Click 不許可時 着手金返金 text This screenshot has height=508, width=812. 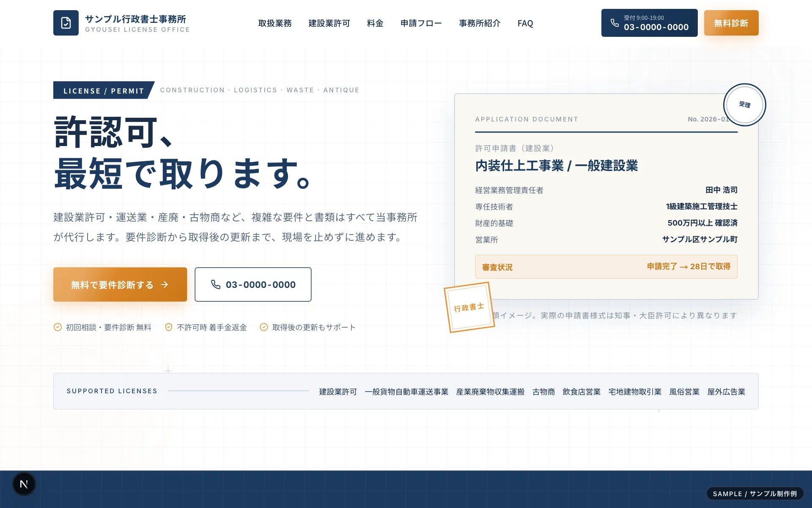pyautogui.click(x=212, y=327)
